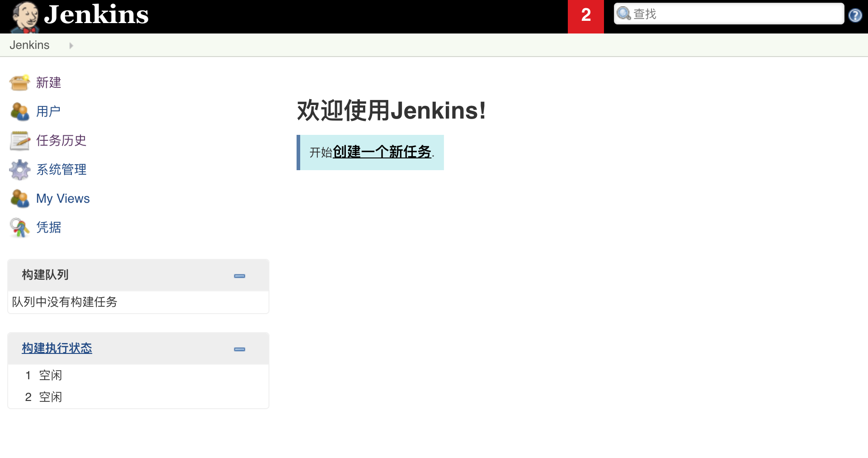Viewport: 868px width, 458px height.
Task: Click the My Views people icon
Action: pos(19,199)
